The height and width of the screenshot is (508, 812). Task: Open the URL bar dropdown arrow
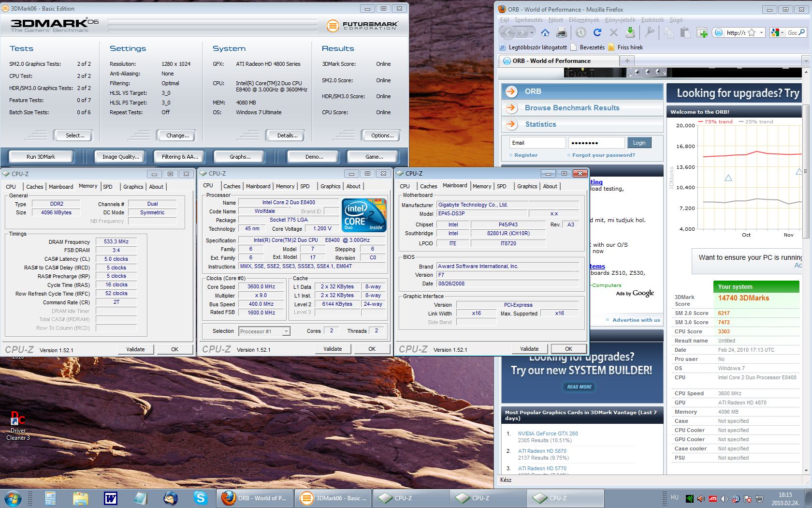(x=761, y=32)
